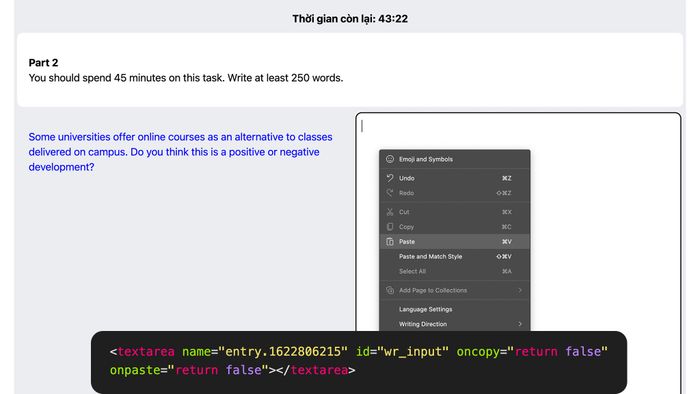
Task: Click the ⌘Z shortcut beside Undo
Action: pyautogui.click(x=507, y=178)
